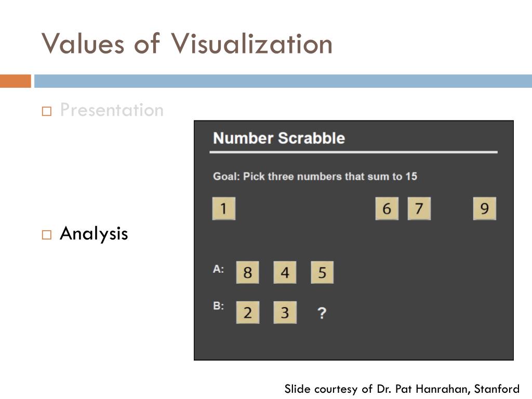
Task: Click the Analysis bullet square
Action: 46,235
